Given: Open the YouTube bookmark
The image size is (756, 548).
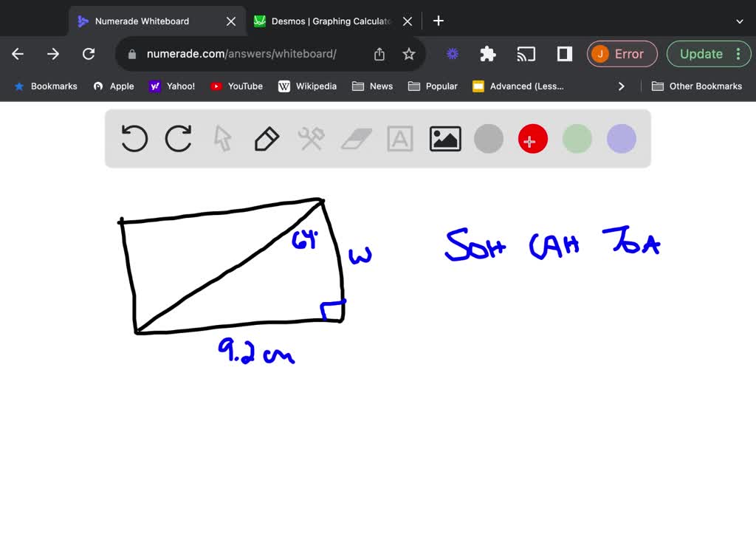Looking at the screenshot, I should [236, 86].
